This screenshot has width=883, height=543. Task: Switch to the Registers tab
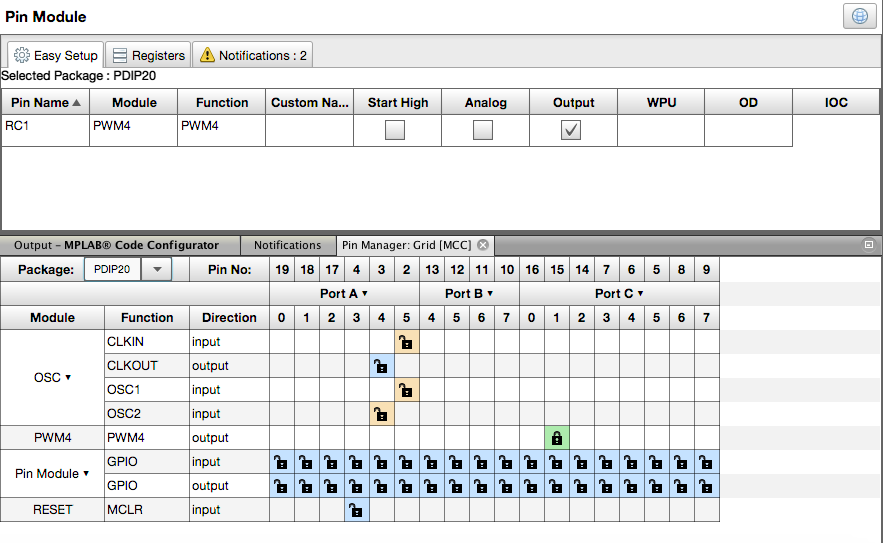click(x=147, y=56)
